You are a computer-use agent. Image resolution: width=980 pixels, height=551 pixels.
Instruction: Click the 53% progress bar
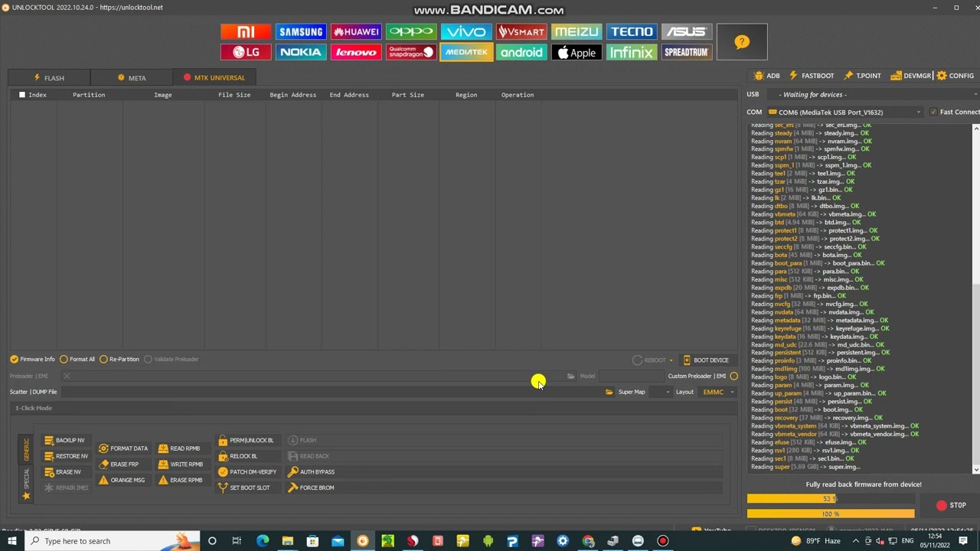(x=831, y=499)
